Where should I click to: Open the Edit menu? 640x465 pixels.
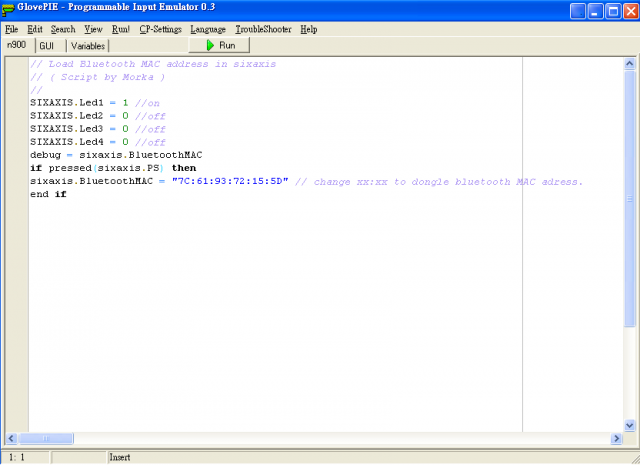(35, 29)
